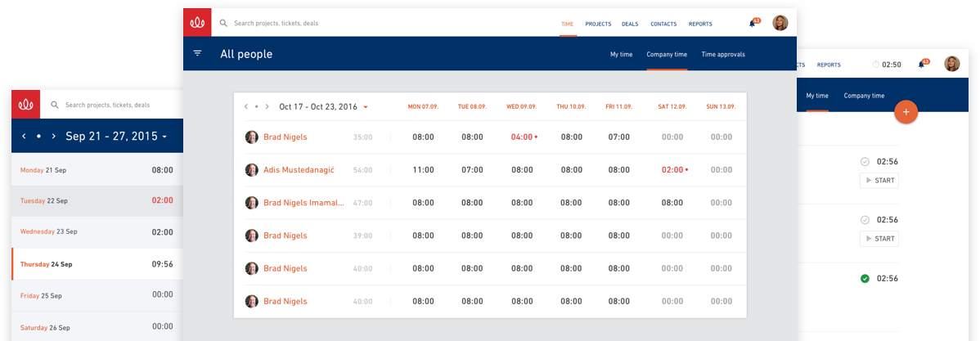Click search field in center window
Image resolution: width=980 pixels, height=341 pixels.
276,23
